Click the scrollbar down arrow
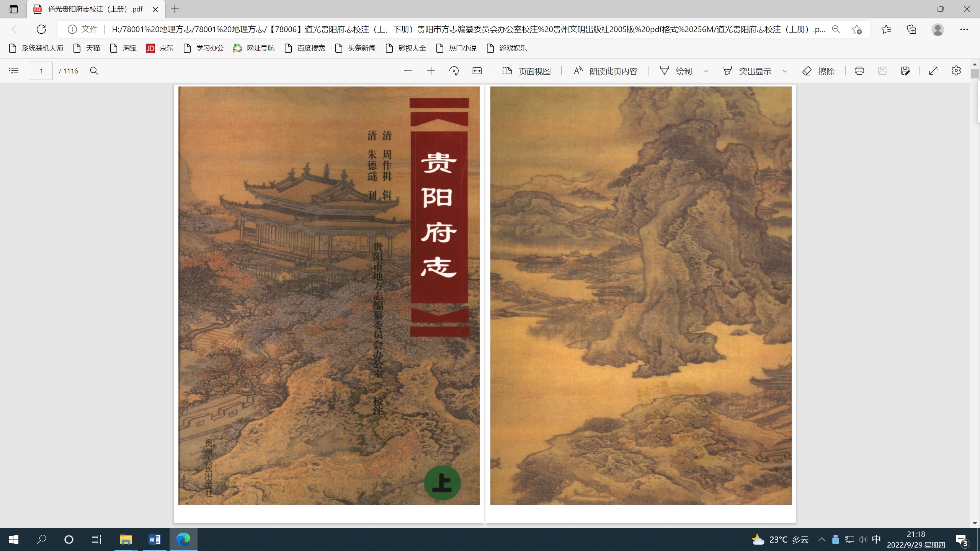The height and width of the screenshot is (551, 980). (x=975, y=523)
